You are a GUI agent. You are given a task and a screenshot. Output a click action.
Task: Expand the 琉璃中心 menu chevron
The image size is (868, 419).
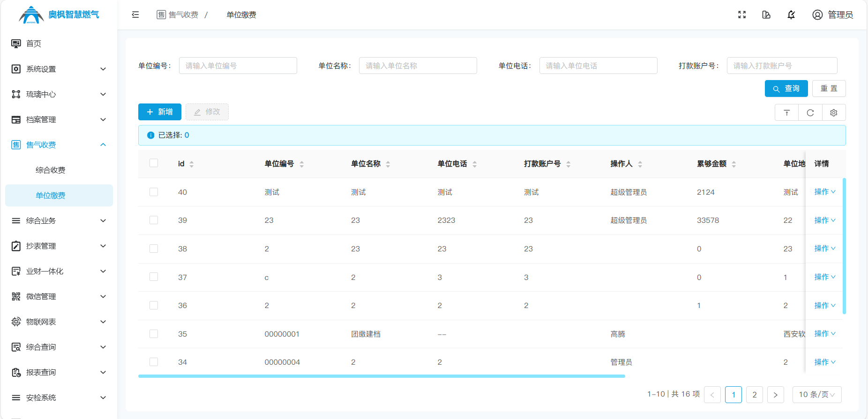tap(103, 94)
